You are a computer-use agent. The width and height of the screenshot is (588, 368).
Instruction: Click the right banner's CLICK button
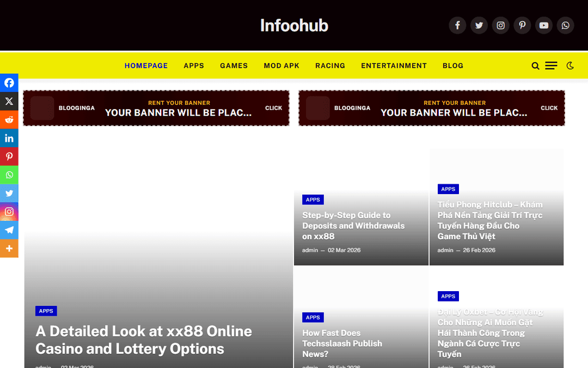(549, 108)
